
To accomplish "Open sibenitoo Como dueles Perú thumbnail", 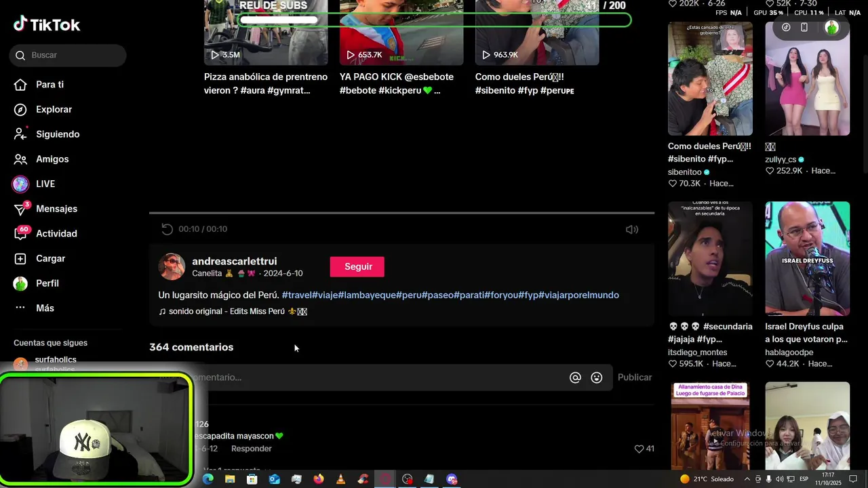I will pos(710,79).
